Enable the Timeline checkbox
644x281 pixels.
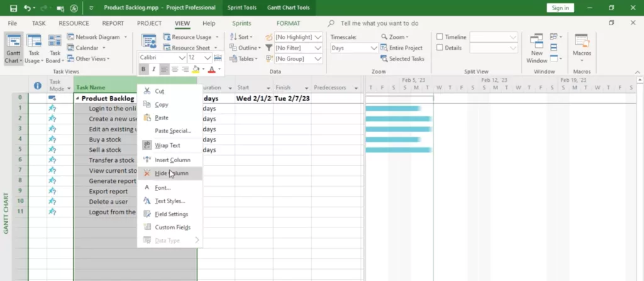(x=440, y=37)
